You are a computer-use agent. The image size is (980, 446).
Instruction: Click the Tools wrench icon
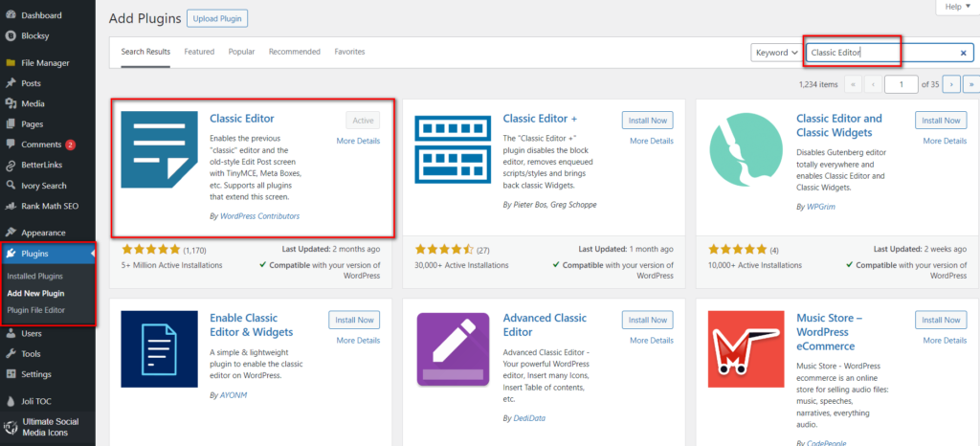point(10,353)
